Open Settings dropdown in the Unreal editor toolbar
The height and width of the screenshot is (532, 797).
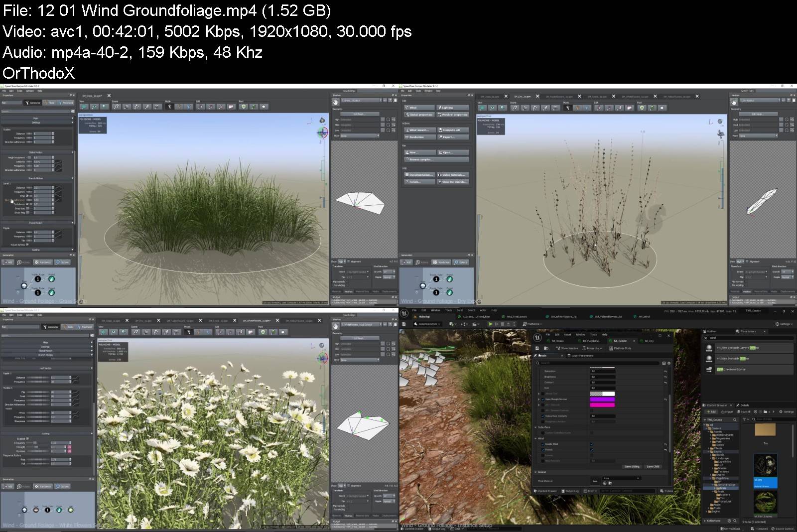tap(785, 324)
